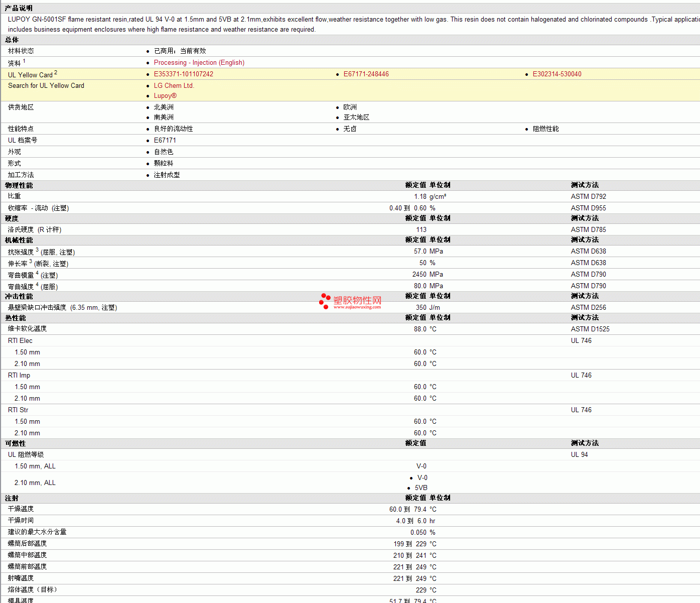Select the 可燃性 section header
Viewport: 700px width, 603px height.
pyautogui.click(x=15, y=443)
